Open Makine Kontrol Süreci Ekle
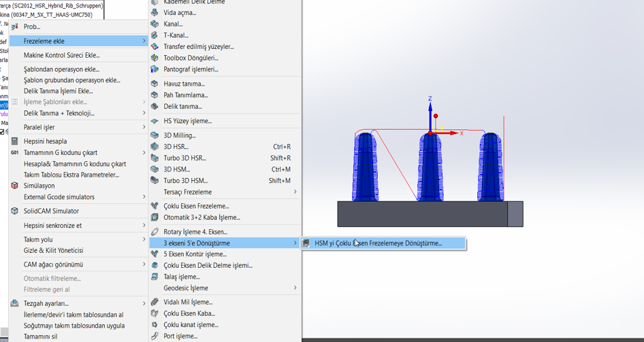644x342 pixels. (x=61, y=55)
